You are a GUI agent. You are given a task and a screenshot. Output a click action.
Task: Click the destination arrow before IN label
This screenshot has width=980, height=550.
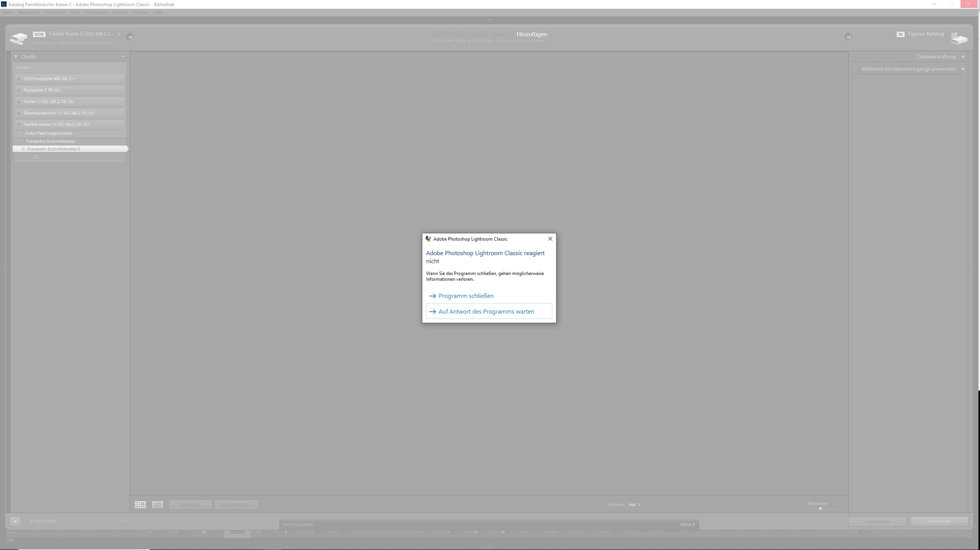(848, 37)
